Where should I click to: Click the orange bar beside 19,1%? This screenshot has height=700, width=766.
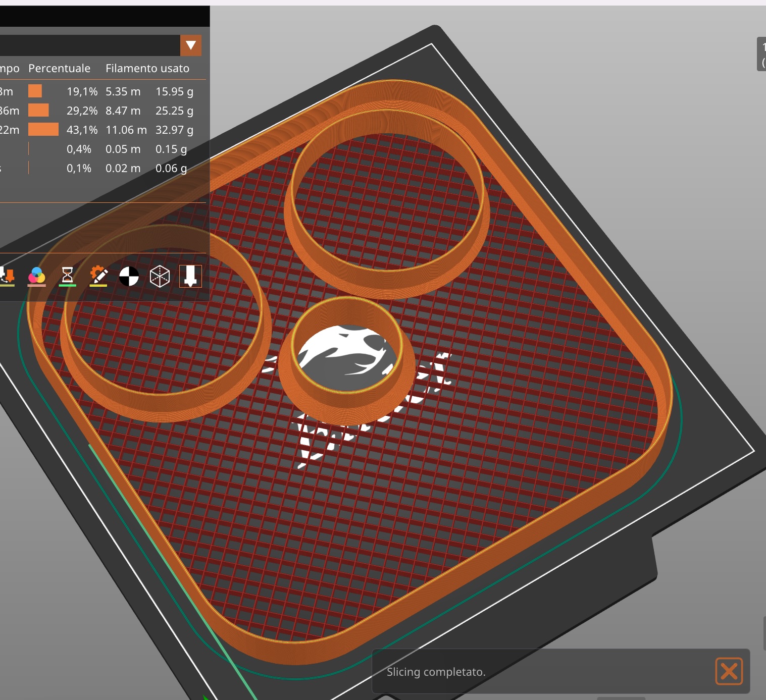35,91
